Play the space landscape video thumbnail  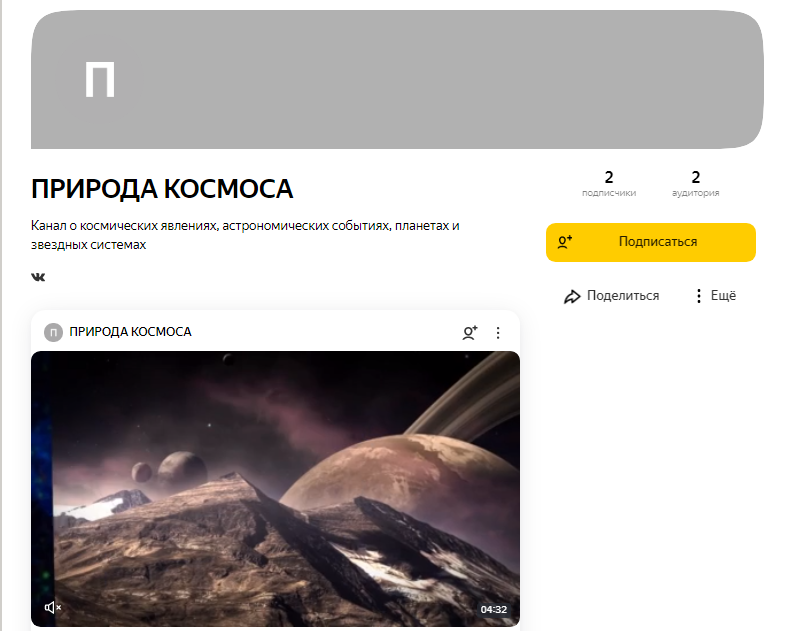(x=275, y=488)
